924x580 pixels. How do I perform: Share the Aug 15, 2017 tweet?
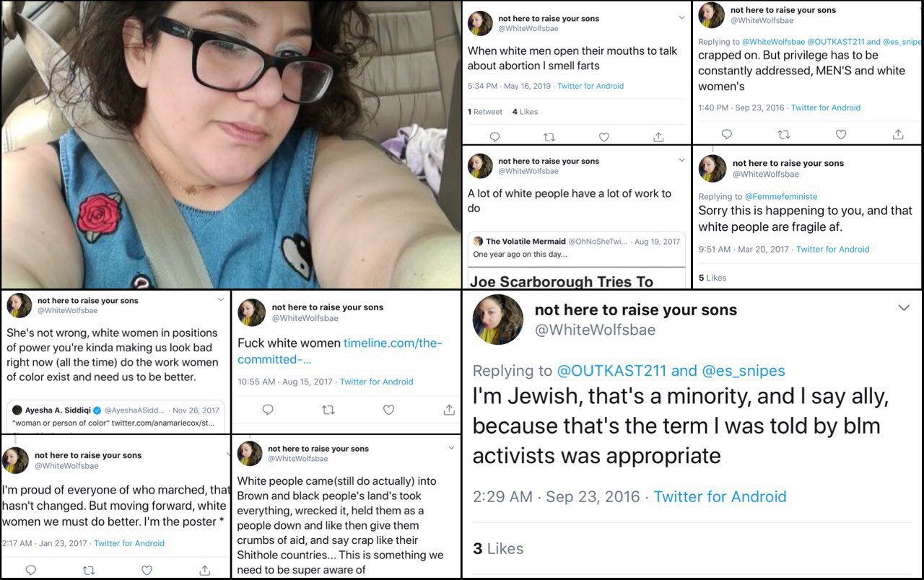[x=449, y=410]
